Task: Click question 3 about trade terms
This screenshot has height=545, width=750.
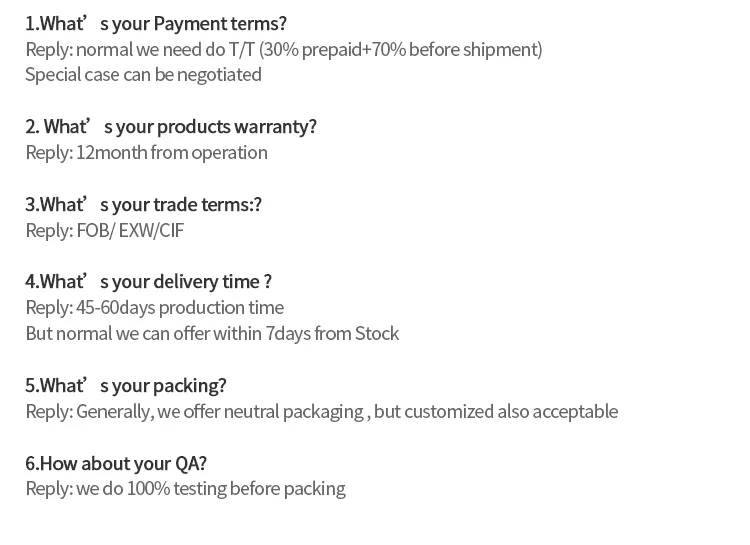Action: point(143,205)
